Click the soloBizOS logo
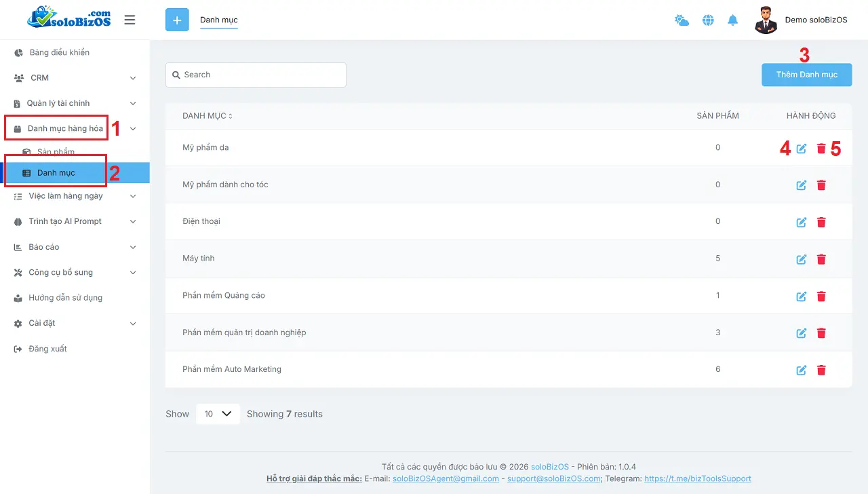This screenshot has width=868, height=494. [69, 18]
